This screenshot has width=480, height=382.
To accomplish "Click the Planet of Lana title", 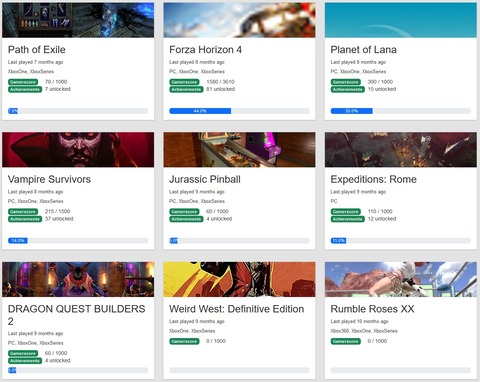I will click(363, 50).
